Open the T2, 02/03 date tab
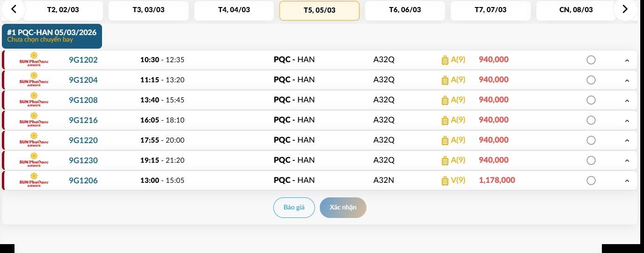 click(63, 10)
